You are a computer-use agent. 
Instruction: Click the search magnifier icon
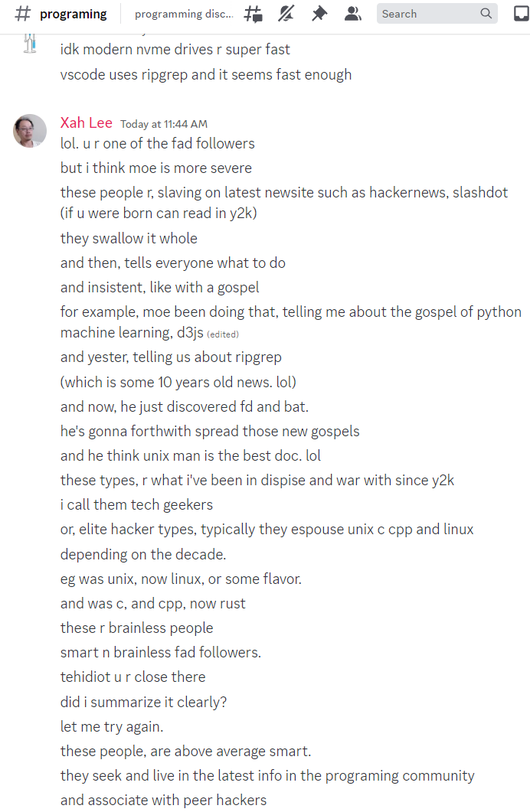486,14
